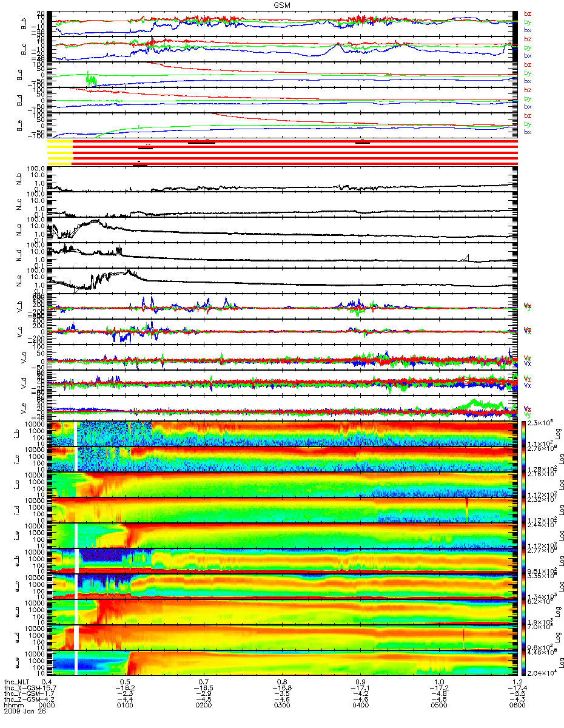Click the color scale bar beside i_a spectrogram
Viewport: 564px width, 728px height.
pyautogui.click(x=524, y=484)
